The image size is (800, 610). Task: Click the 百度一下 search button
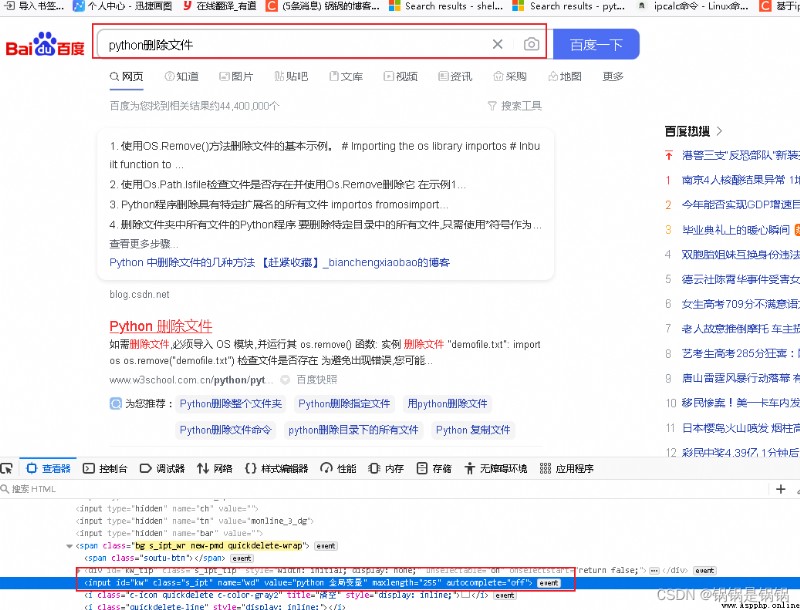click(596, 44)
